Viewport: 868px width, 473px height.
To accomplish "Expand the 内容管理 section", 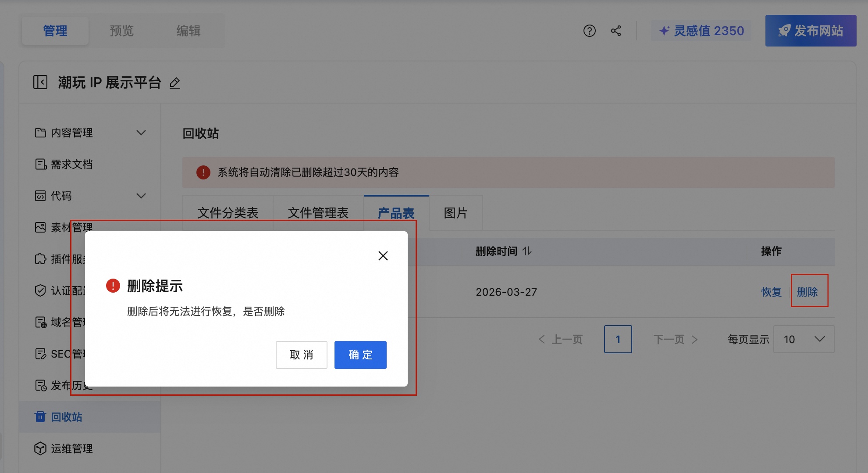I will 141,133.
